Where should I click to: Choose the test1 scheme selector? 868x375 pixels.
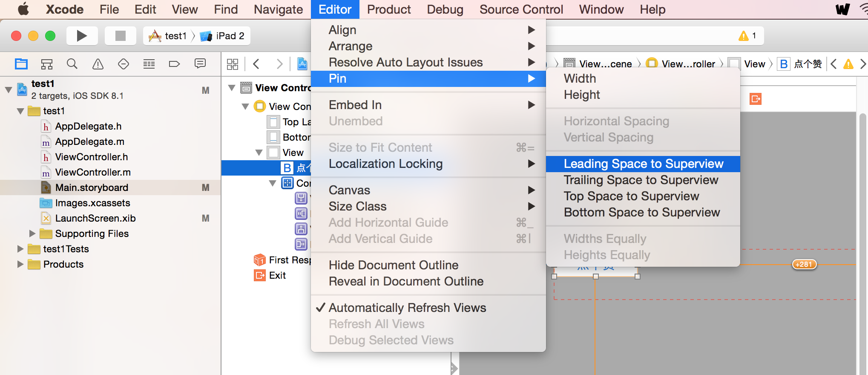tap(168, 36)
